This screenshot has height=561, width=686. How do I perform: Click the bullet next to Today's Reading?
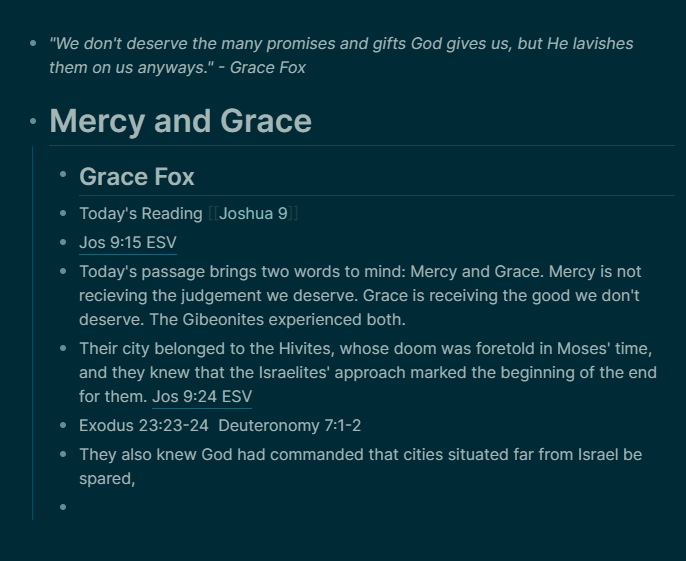click(63, 213)
